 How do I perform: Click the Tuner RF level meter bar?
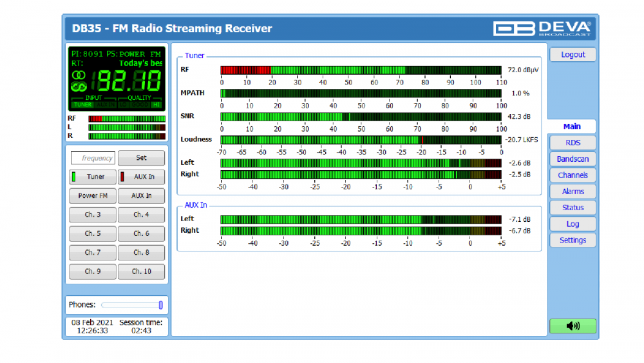(361, 70)
